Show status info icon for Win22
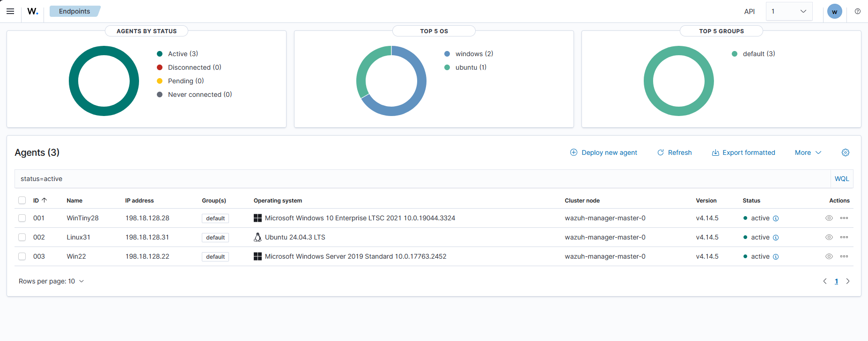Viewport: 868px width, 341px height. (x=776, y=257)
